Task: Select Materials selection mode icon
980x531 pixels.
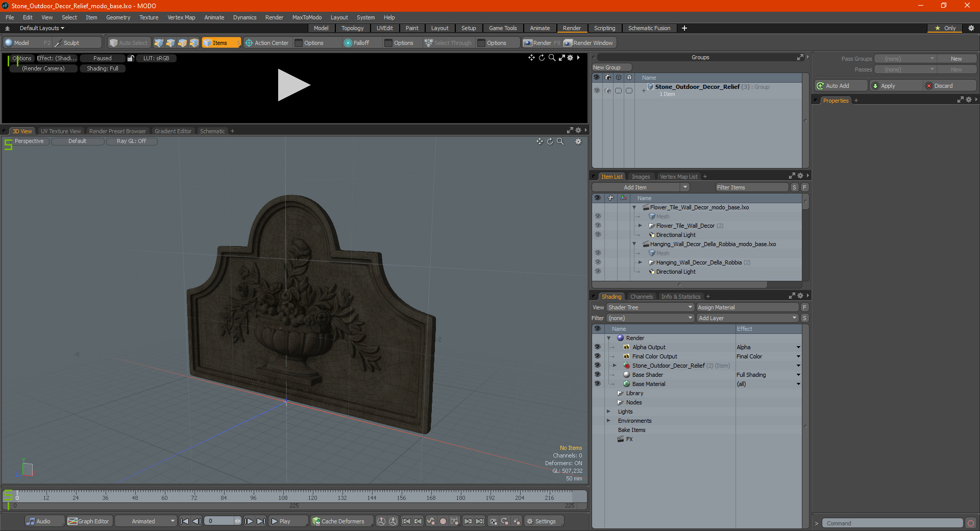Action: coord(194,43)
